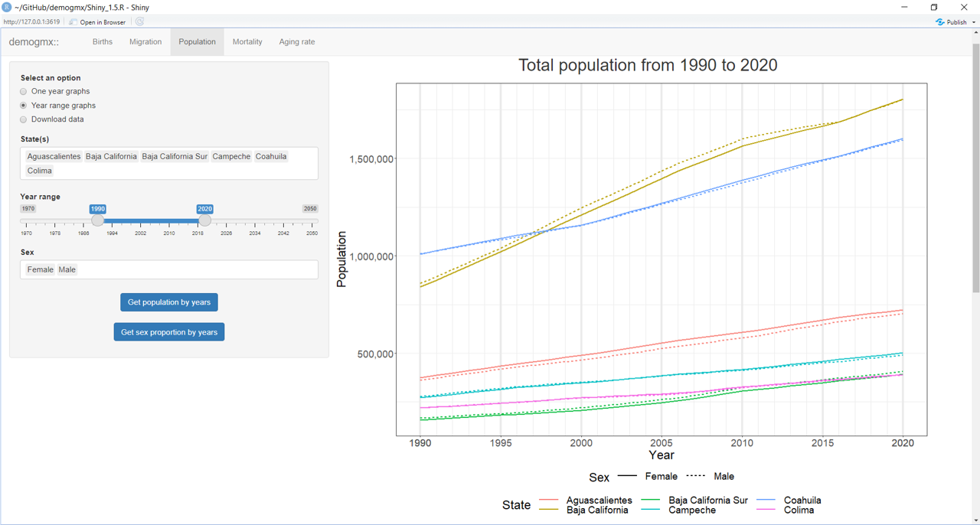
Task: Click the 1990 year range slider handle
Action: (98, 220)
